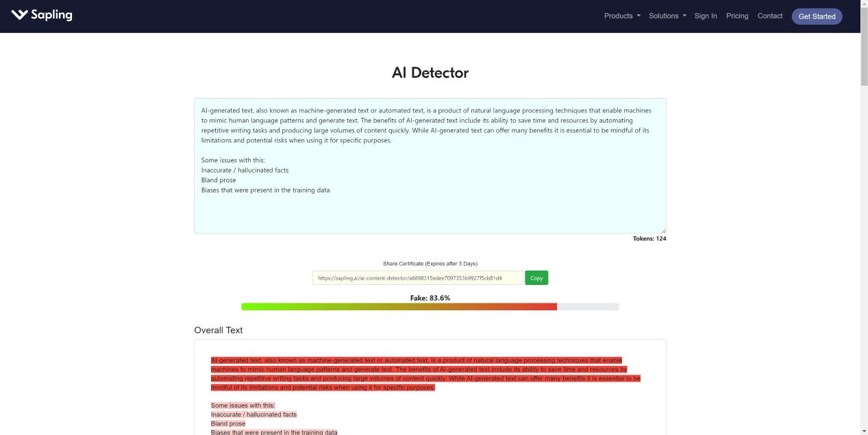Screen dimensions: 868x435
Task: Click "Share Certificate (Expires after 3 Days)" label
Action: click(x=430, y=264)
